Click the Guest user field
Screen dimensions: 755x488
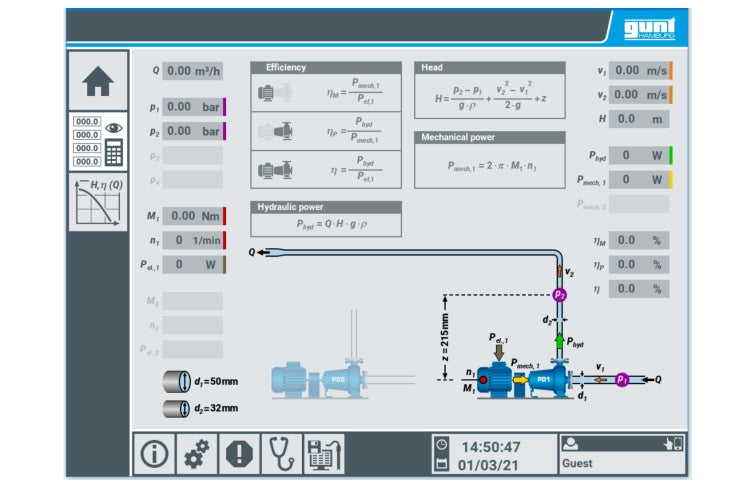coord(622,464)
